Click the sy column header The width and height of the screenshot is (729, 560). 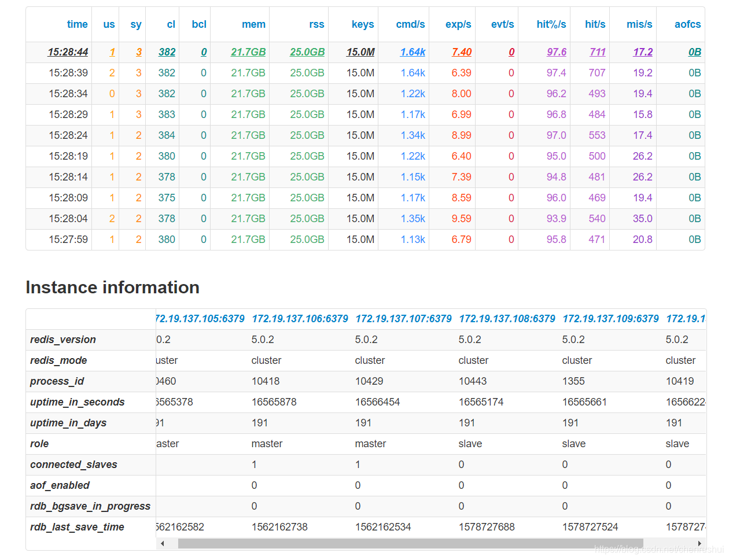pyautogui.click(x=136, y=24)
